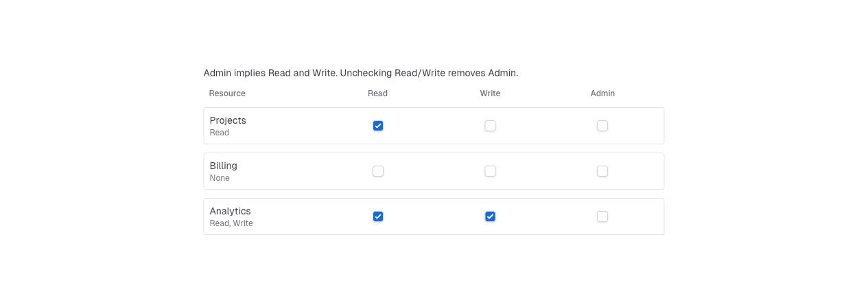Select the Projects resource name

[x=228, y=120]
